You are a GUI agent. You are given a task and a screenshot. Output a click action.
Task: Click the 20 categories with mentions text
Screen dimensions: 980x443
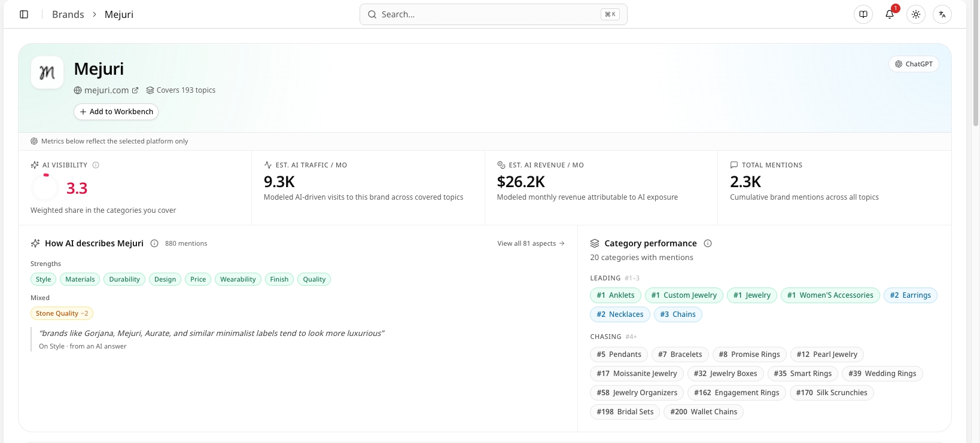641,258
